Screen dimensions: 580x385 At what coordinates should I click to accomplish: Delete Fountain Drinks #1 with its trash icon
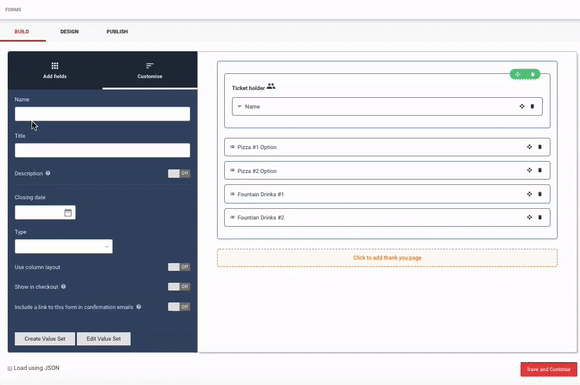click(x=540, y=194)
